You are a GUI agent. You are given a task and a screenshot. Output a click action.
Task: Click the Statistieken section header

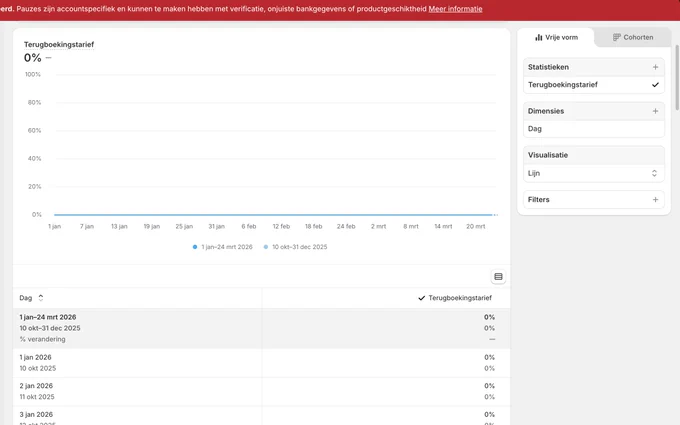click(x=593, y=67)
